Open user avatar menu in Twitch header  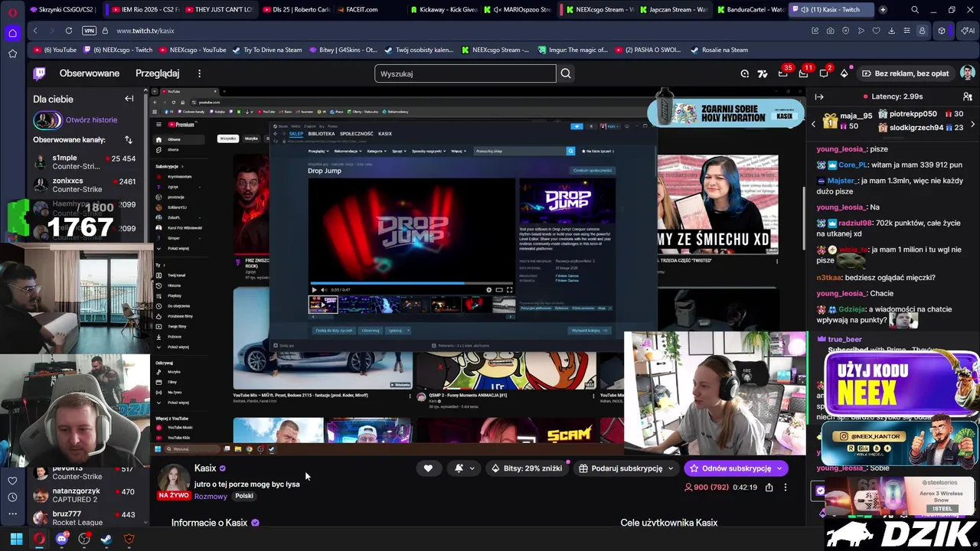coord(968,73)
